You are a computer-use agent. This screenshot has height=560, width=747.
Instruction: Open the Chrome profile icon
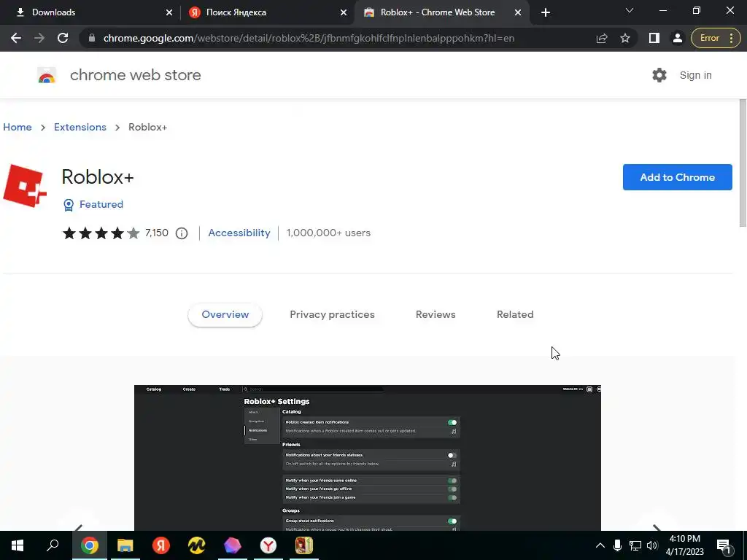click(x=678, y=38)
